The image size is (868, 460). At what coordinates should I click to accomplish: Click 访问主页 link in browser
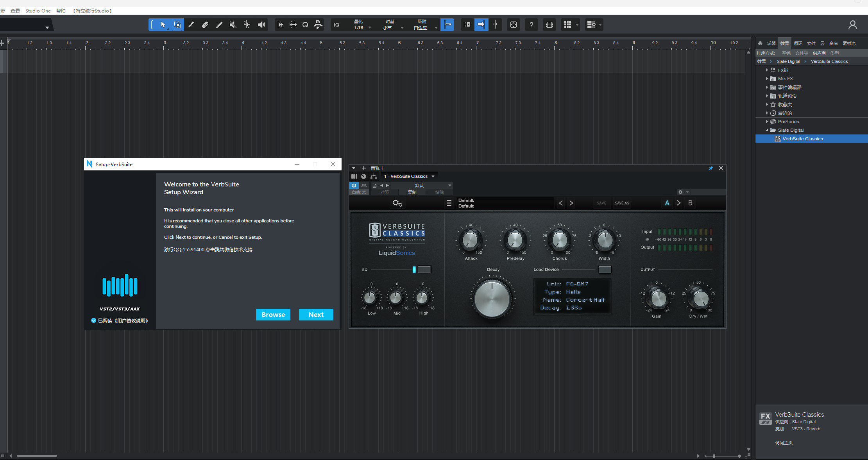pos(784,443)
